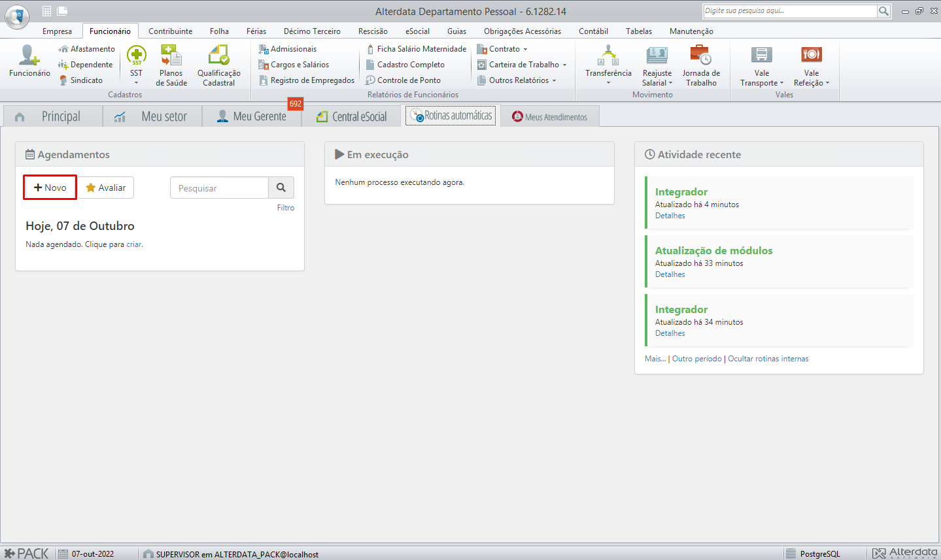The height and width of the screenshot is (560, 941).
Task: Switch to the Meus Atendimentos tab
Action: (x=550, y=117)
